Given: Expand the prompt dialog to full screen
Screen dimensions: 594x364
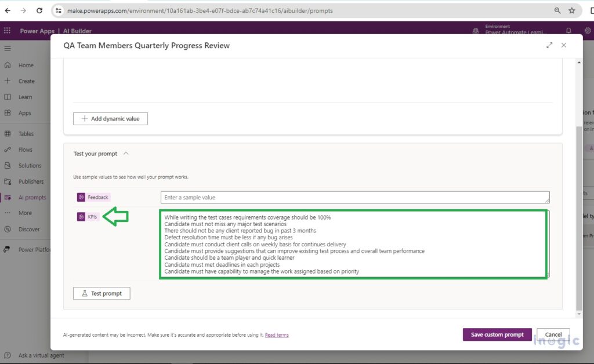Looking at the screenshot, I should coord(549,45).
